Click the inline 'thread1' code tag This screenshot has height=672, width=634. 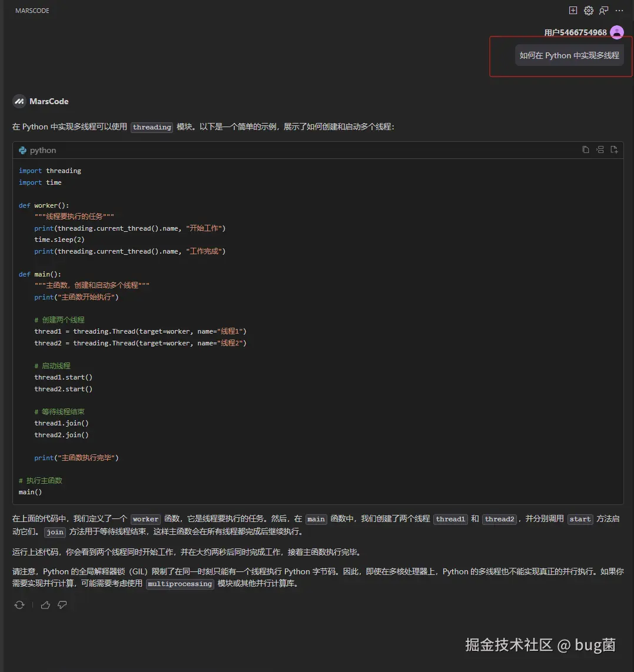(450, 519)
